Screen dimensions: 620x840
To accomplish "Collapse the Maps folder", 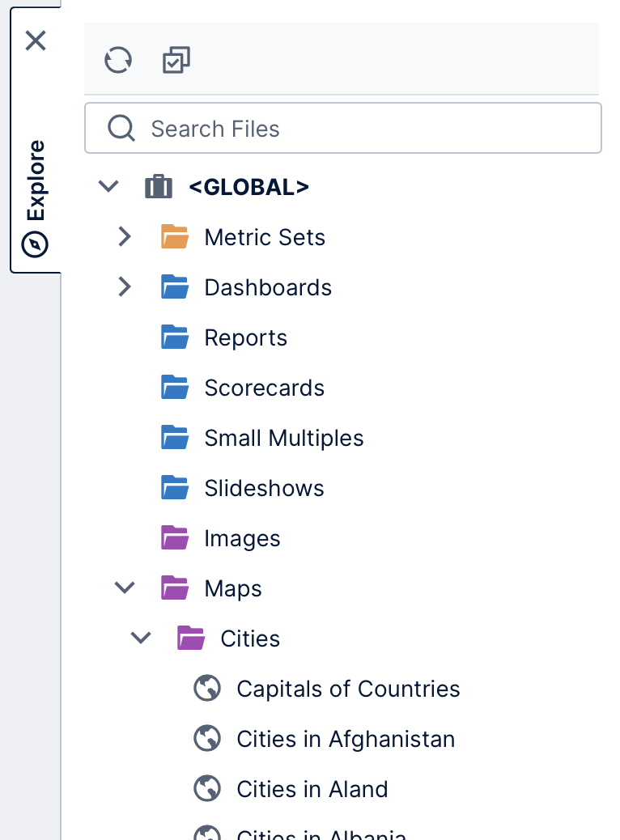I will tap(124, 588).
